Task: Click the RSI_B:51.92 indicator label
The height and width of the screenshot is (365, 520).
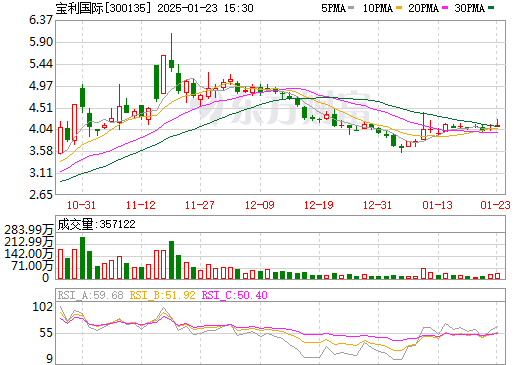Action: (162, 295)
